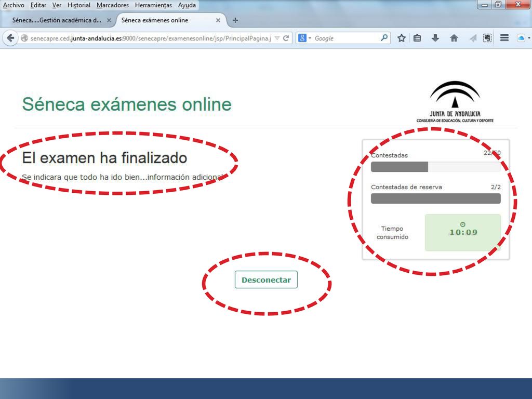Click the address bar URL field
The width and height of the screenshot is (532, 399).
point(151,38)
